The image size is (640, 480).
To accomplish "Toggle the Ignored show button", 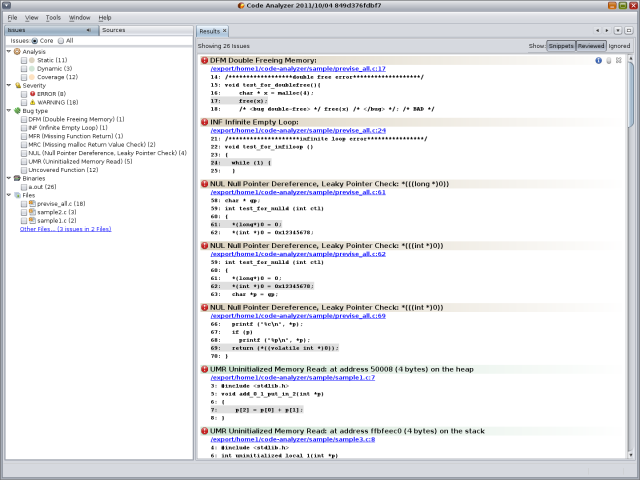I will 619,46.
